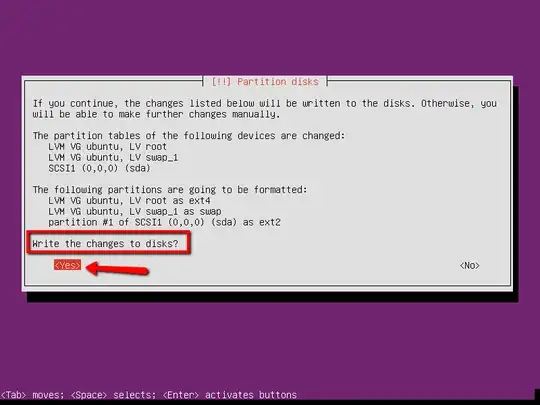Click the "partition #1 of SCSI1" as ext2 line
Screen dimensions: 540x405
[164, 222]
